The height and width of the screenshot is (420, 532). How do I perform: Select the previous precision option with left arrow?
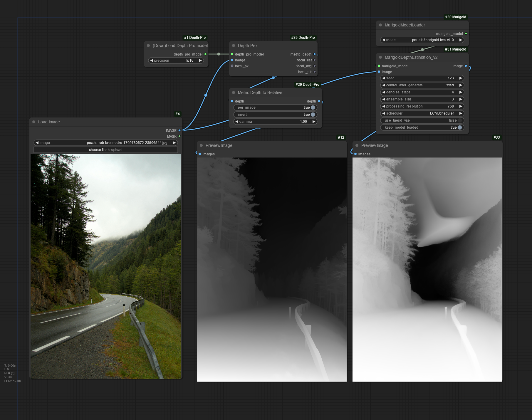(x=152, y=61)
